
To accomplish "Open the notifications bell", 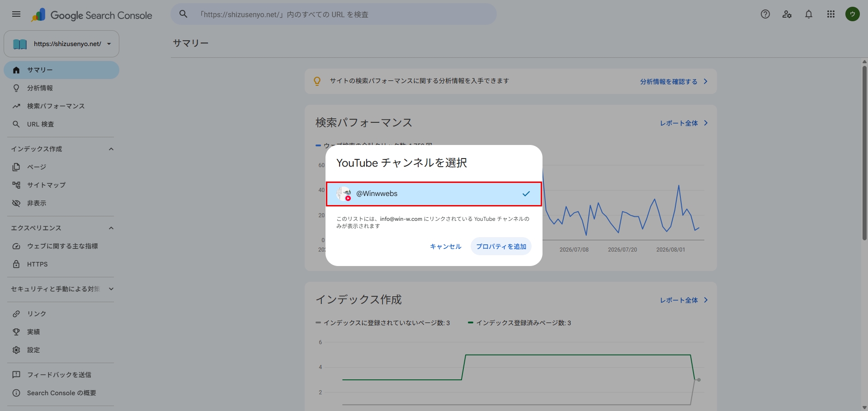I will pyautogui.click(x=809, y=14).
